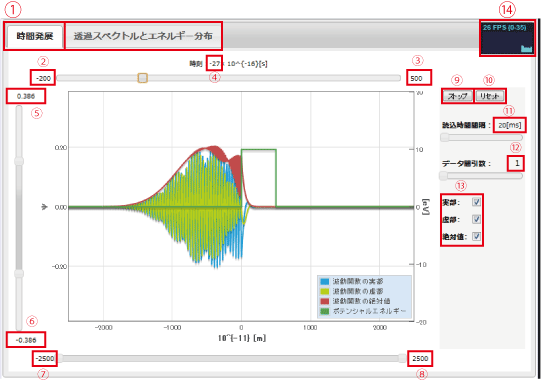Click the データ間引数 slider handle
This screenshot has width=541, height=383.
(444, 176)
